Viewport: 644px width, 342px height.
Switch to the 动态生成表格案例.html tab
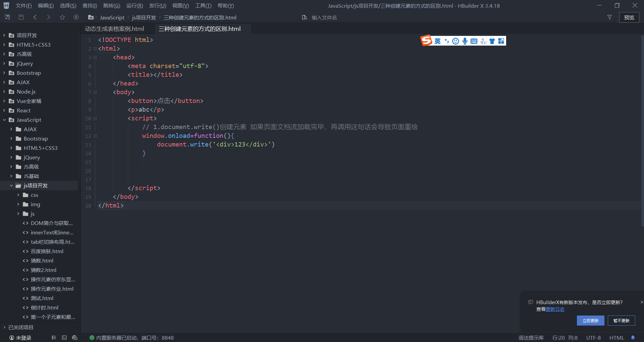pyautogui.click(x=114, y=28)
